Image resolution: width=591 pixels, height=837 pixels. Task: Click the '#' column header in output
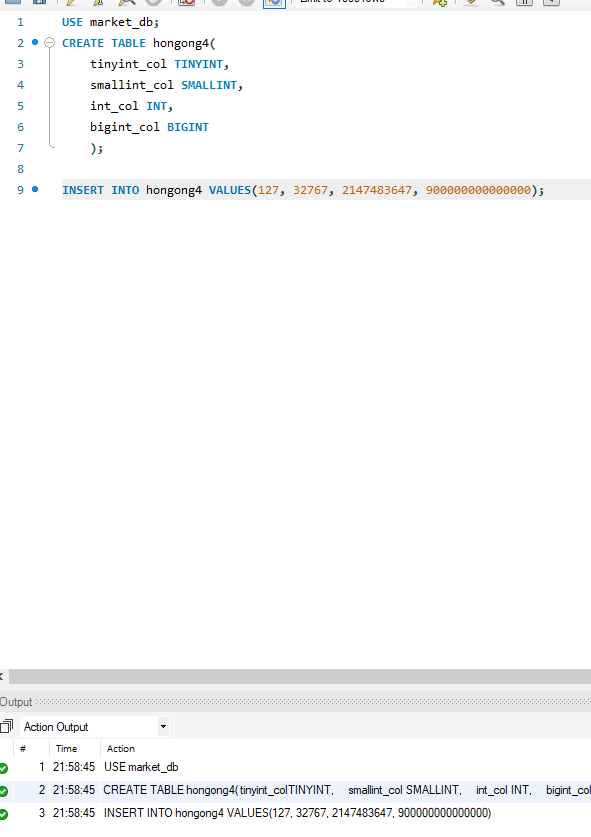[x=23, y=748]
